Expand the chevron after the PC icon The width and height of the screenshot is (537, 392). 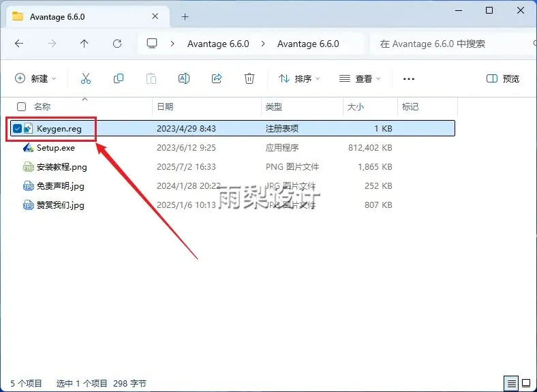coord(172,44)
